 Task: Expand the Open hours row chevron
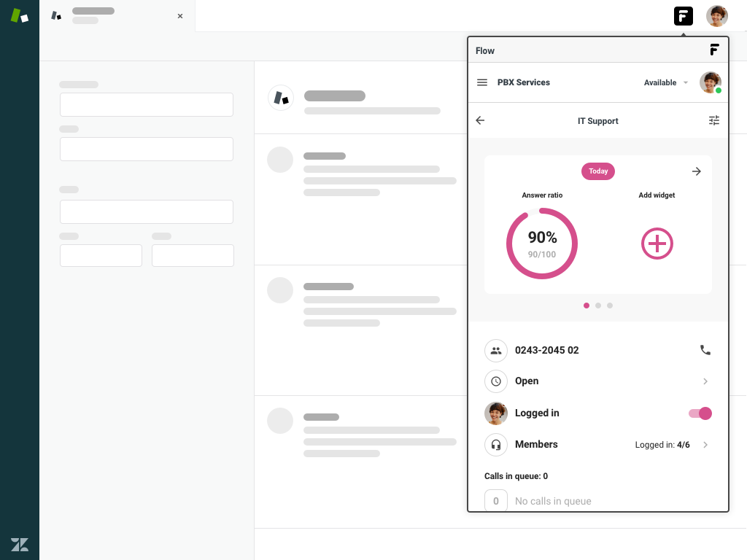point(705,381)
